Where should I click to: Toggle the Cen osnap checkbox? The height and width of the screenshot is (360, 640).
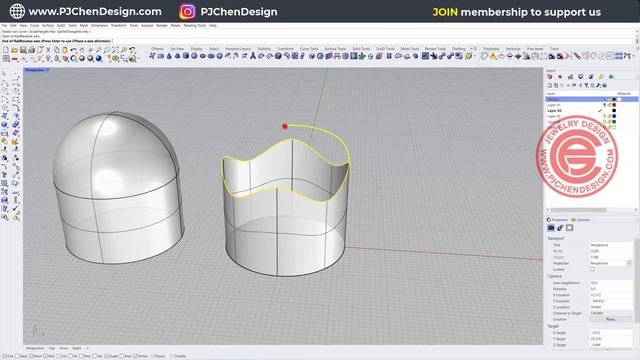[x=58, y=356]
